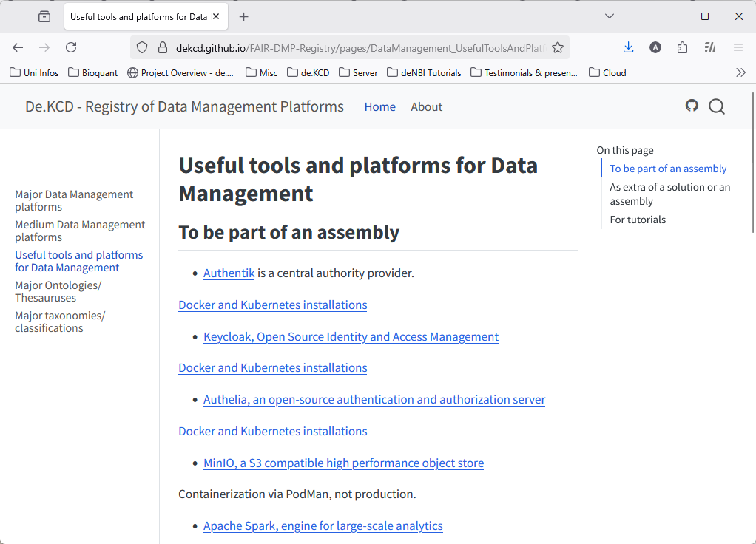Expand the bookmarks overflow chevron
The height and width of the screenshot is (544, 756).
tap(740, 72)
